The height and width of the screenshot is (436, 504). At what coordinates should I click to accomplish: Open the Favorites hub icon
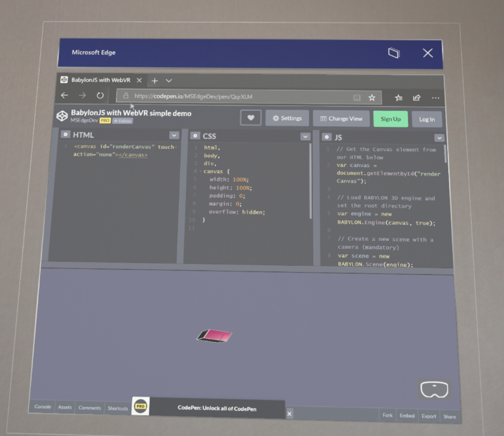(398, 98)
